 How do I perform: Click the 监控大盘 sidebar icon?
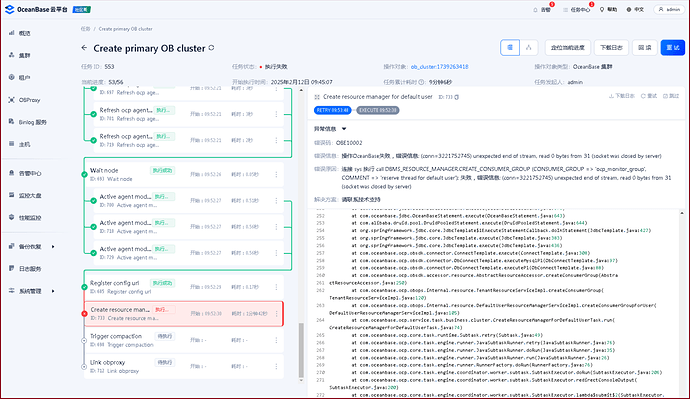pyautogui.click(x=11, y=195)
